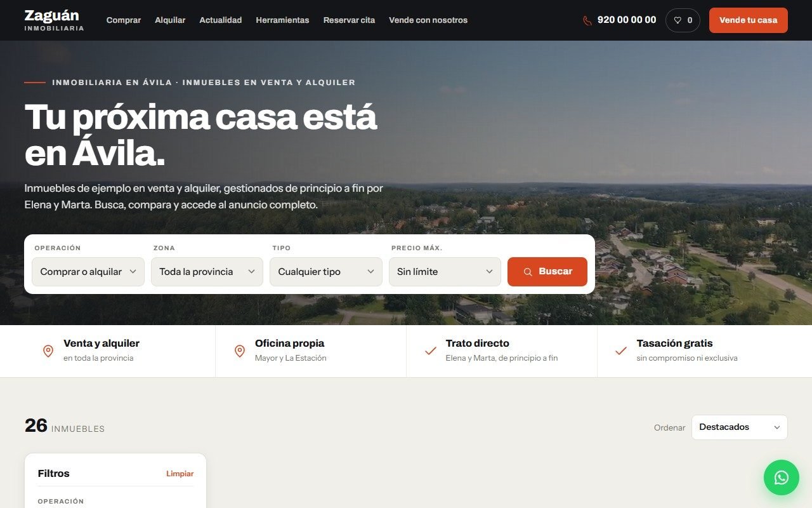Image resolution: width=812 pixels, height=508 pixels.
Task: Click location pin icon next to Venta y alquiler
Action: coord(48,351)
